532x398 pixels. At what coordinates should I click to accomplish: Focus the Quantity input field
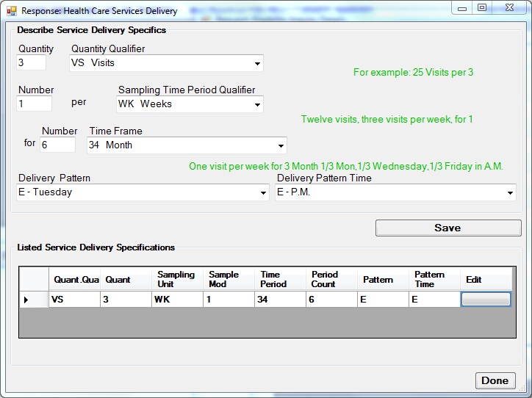[x=32, y=63]
